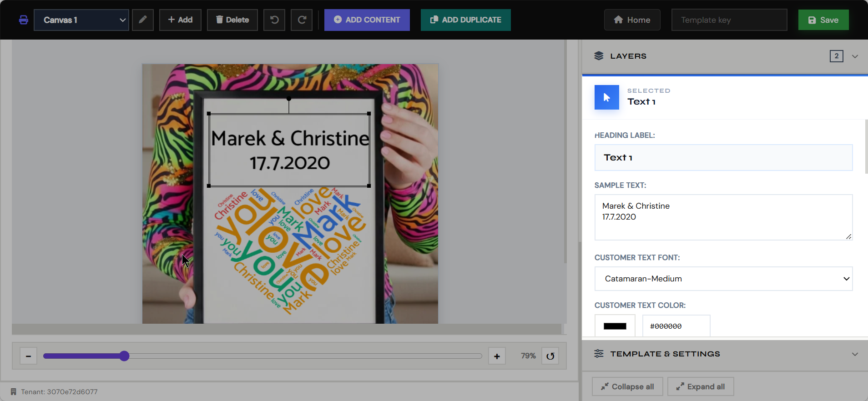Zoom in with the plus button
This screenshot has width=868, height=401.
coord(497,356)
